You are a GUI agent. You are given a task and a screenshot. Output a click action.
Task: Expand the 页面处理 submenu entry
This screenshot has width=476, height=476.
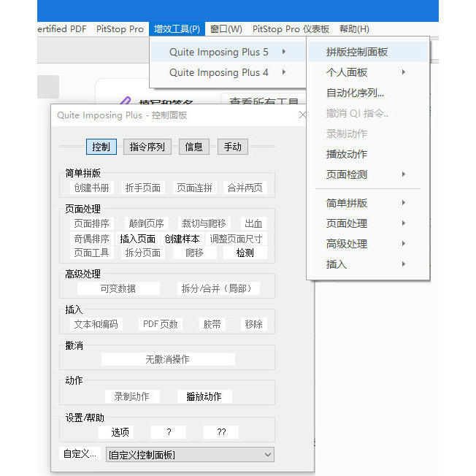(368, 223)
